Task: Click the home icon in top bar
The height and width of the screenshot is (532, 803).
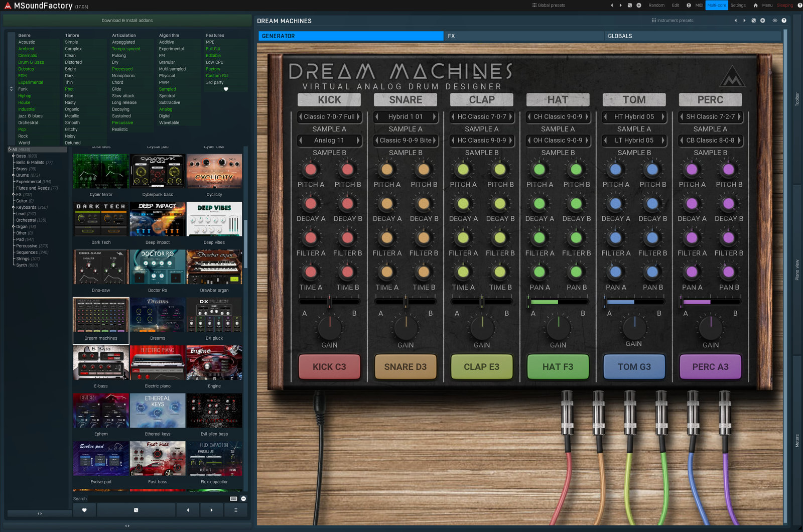Action: [x=755, y=5]
